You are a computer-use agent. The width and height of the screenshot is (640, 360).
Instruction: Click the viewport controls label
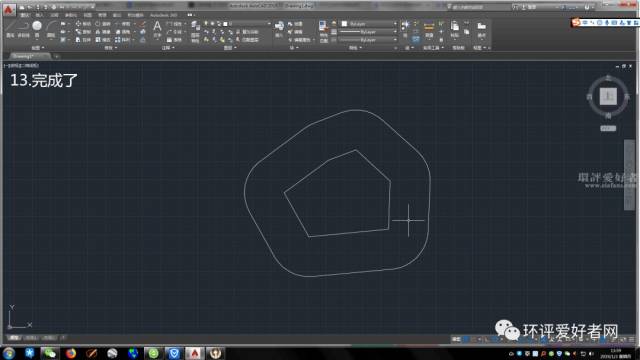[x=21, y=65]
